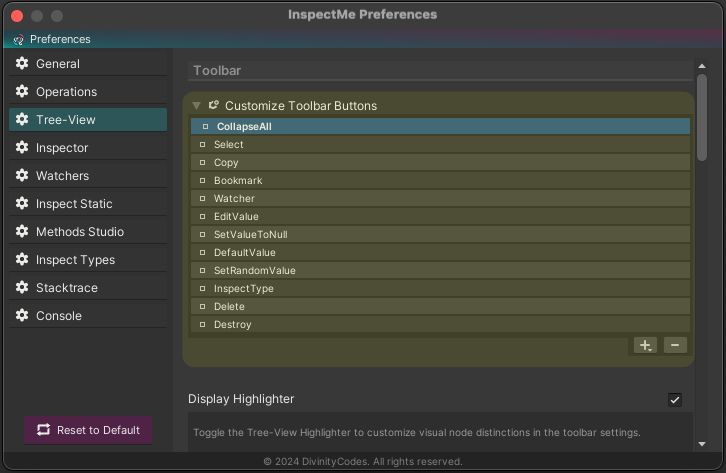Collapse the Customize Toolbar Buttons foldout triangle

(196, 106)
